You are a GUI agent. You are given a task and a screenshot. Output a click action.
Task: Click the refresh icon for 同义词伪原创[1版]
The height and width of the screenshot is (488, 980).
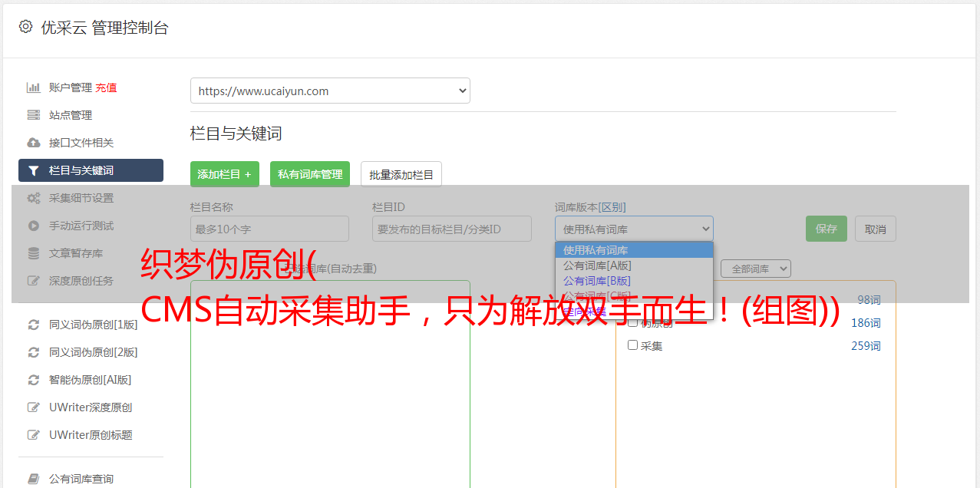[34, 325]
